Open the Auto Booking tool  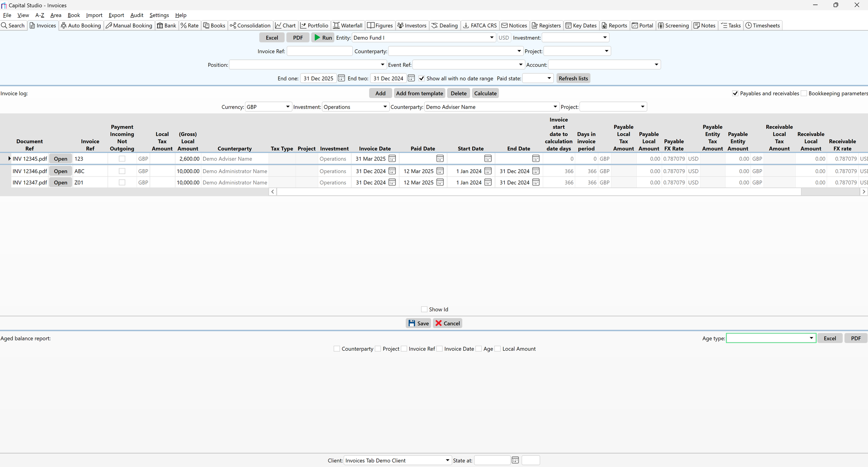[81, 25]
